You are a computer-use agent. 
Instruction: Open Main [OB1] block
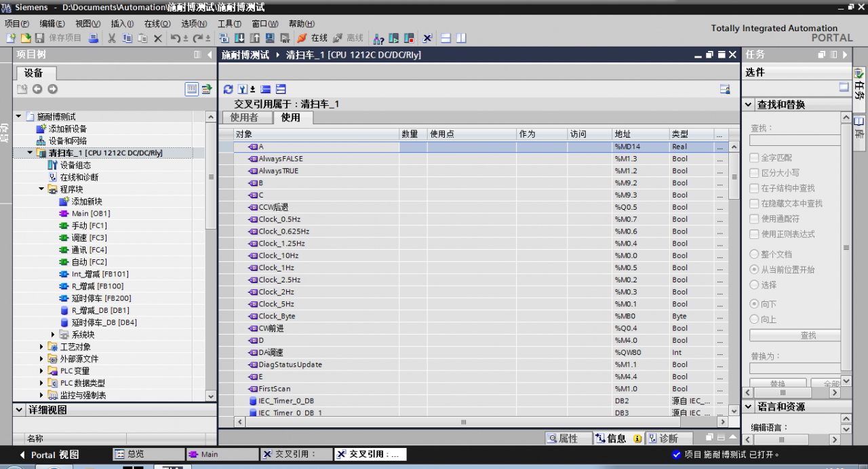coord(90,213)
